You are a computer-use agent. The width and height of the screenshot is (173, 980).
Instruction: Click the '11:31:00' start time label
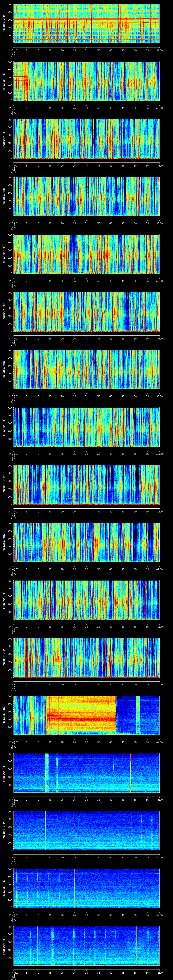[x=13, y=50]
